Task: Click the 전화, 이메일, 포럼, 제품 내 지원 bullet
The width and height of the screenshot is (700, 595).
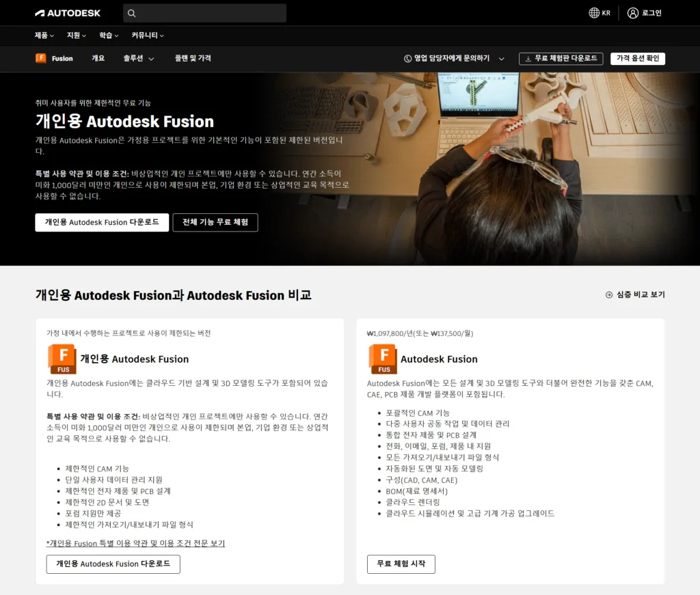Action: pyautogui.click(x=438, y=446)
